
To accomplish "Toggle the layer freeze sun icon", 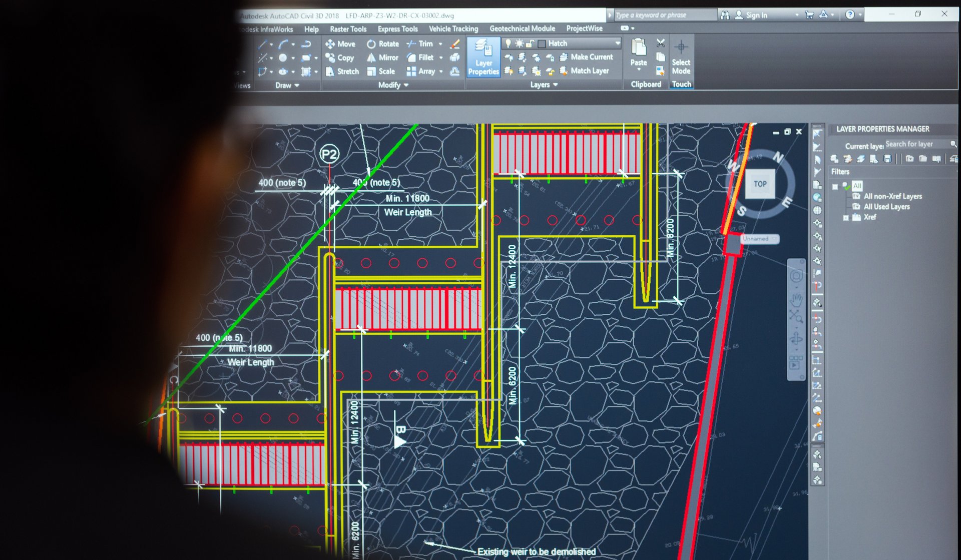I will click(x=519, y=44).
